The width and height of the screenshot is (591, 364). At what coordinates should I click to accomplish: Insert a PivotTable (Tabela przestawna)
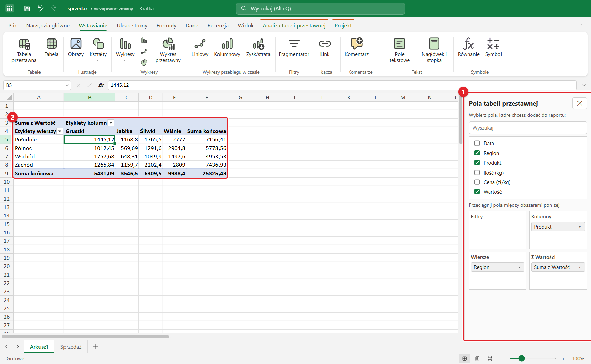24,51
